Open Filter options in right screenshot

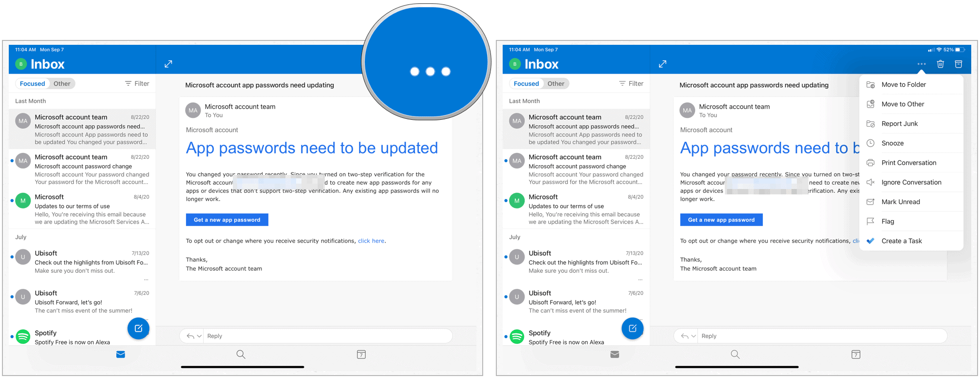coord(631,84)
